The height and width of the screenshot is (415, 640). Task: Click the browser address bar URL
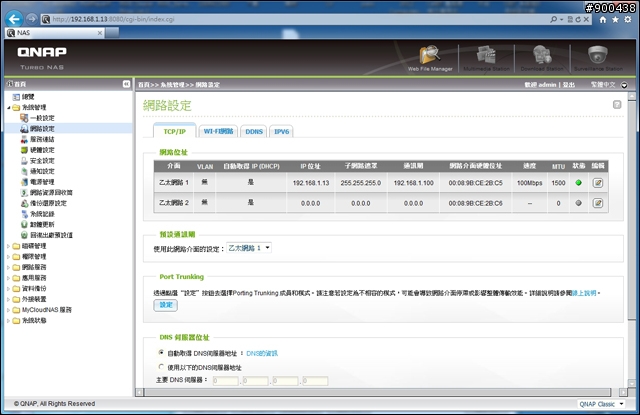point(113,19)
